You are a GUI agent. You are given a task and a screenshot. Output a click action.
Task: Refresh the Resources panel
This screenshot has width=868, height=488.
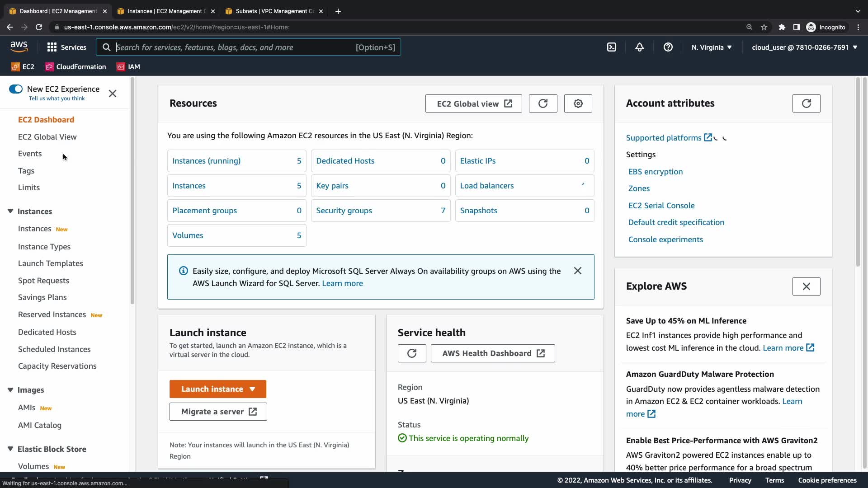542,103
